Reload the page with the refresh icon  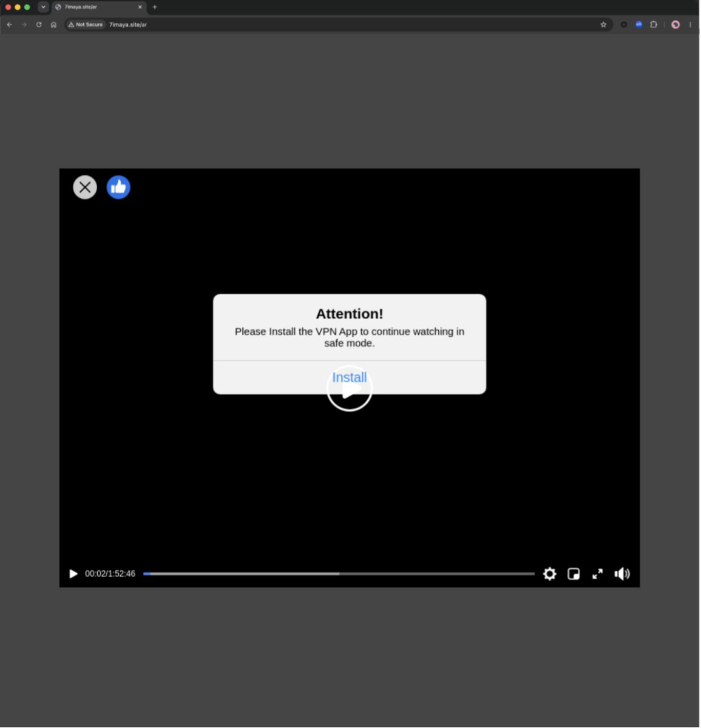[39, 25]
